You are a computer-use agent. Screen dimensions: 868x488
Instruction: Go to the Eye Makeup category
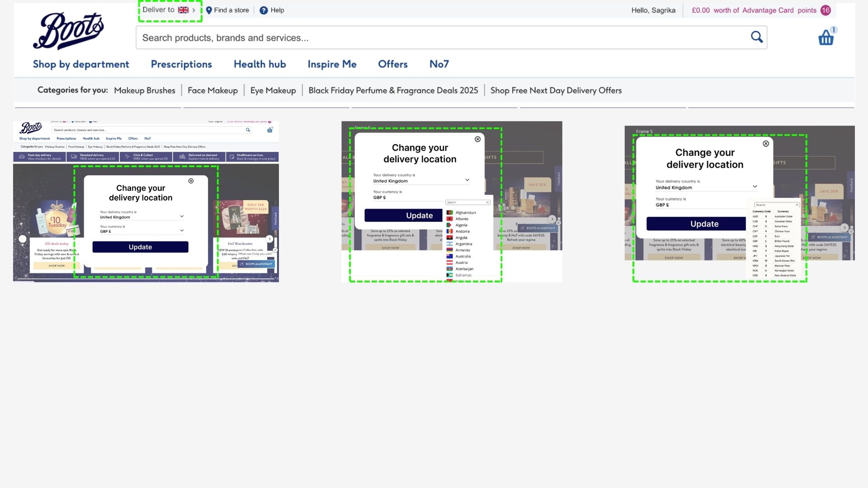click(x=273, y=90)
